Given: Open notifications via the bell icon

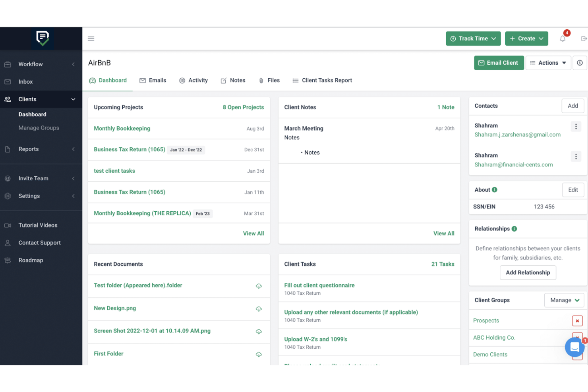Looking at the screenshot, I should tap(563, 38).
